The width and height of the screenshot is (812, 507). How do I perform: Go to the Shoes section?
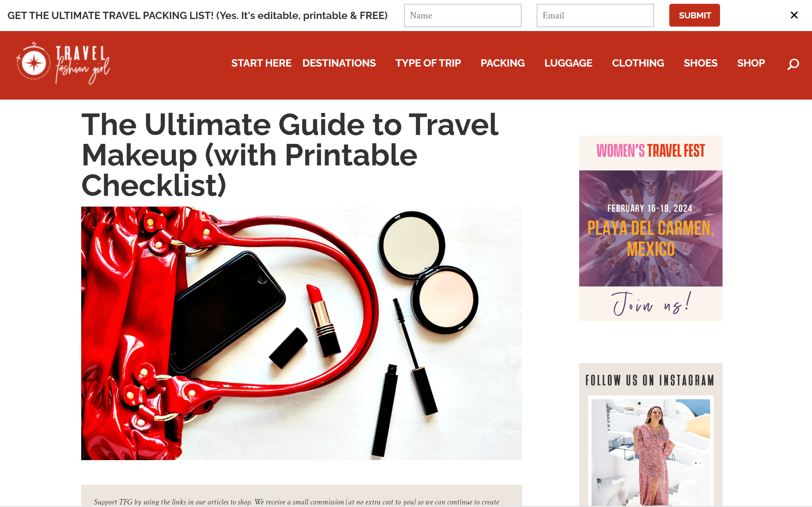click(x=700, y=63)
